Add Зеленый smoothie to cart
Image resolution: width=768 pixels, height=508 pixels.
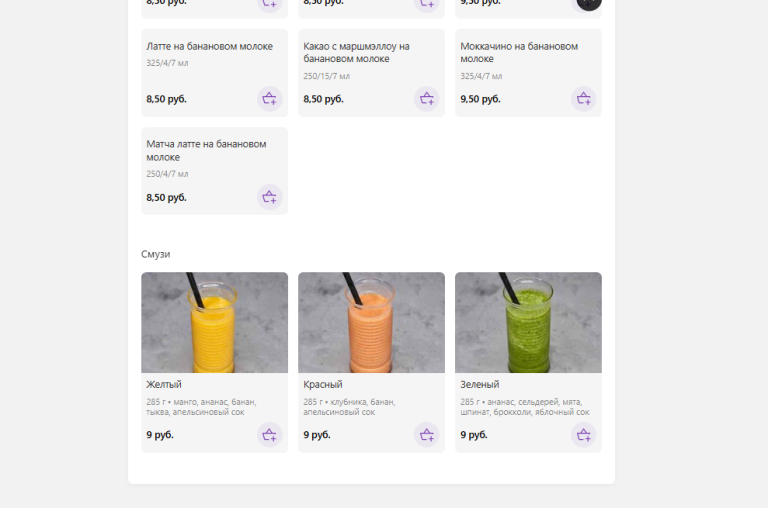click(x=583, y=435)
